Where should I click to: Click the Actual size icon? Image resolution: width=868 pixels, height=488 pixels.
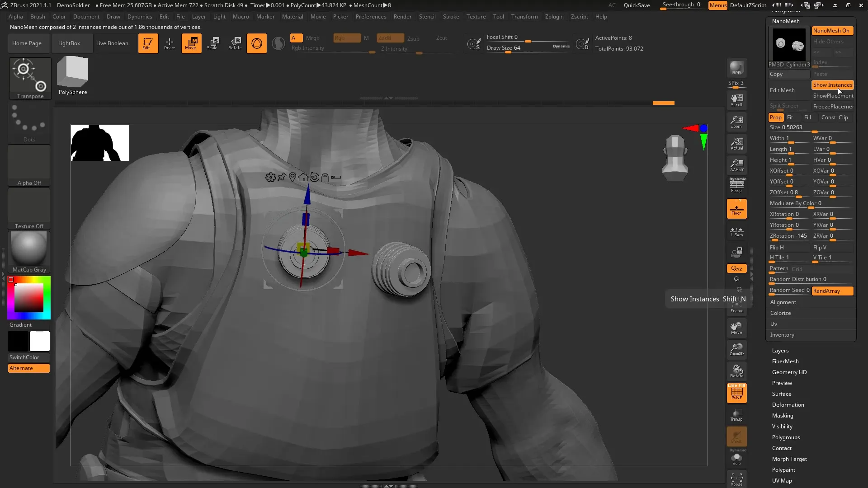coord(736,144)
